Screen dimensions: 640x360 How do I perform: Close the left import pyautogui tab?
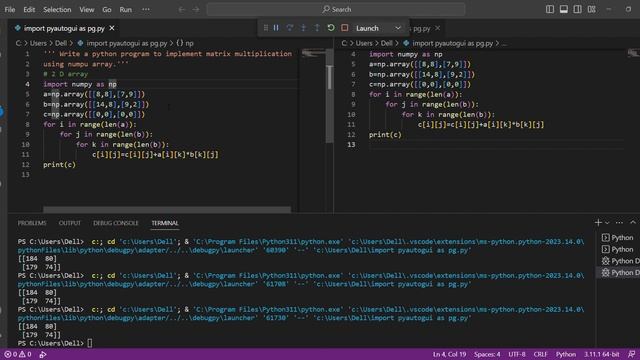click(112, 28)
